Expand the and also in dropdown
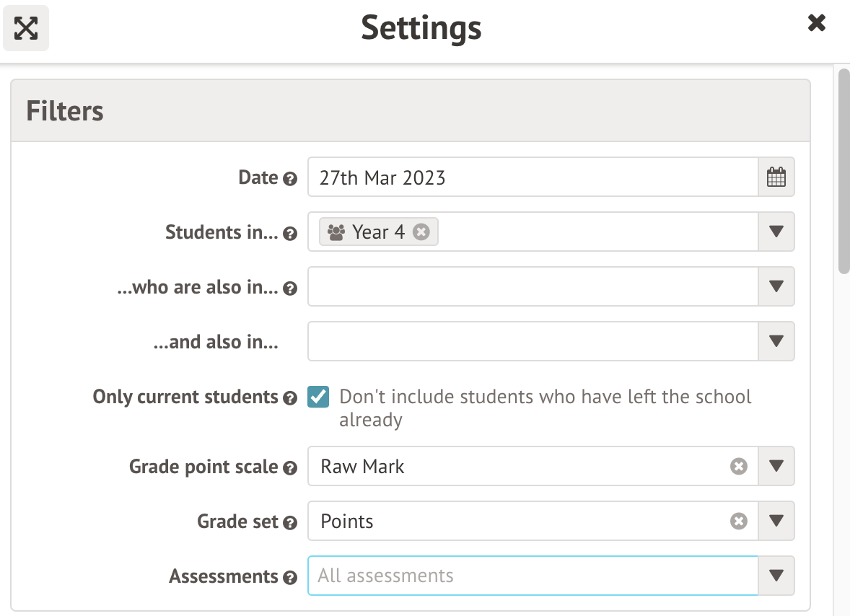 pyautogui.click(x=776, y=342)
